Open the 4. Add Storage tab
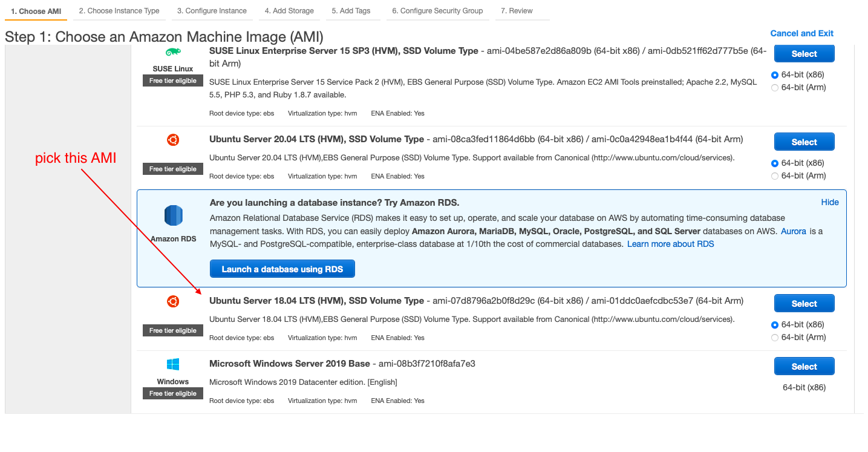Image resolution: width=868 pixels, height=452 pixels. click(x=289, y=11)
